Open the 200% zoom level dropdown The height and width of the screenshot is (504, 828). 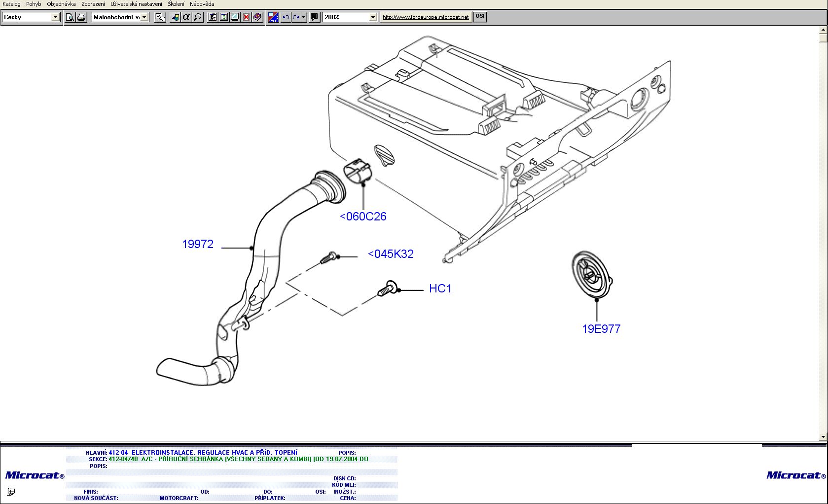pos(373,17)
